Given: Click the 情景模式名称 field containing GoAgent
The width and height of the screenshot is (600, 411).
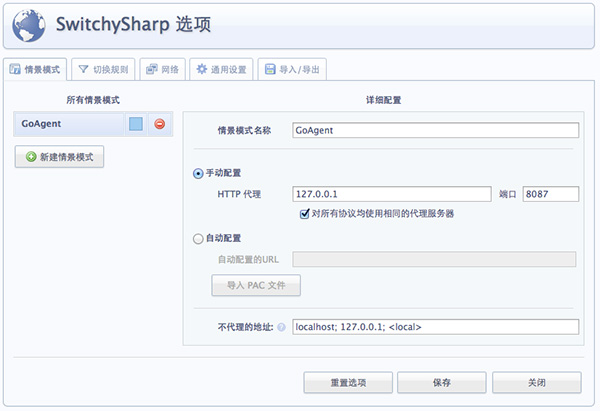Looking at the screenshot, I should [436, 130].
